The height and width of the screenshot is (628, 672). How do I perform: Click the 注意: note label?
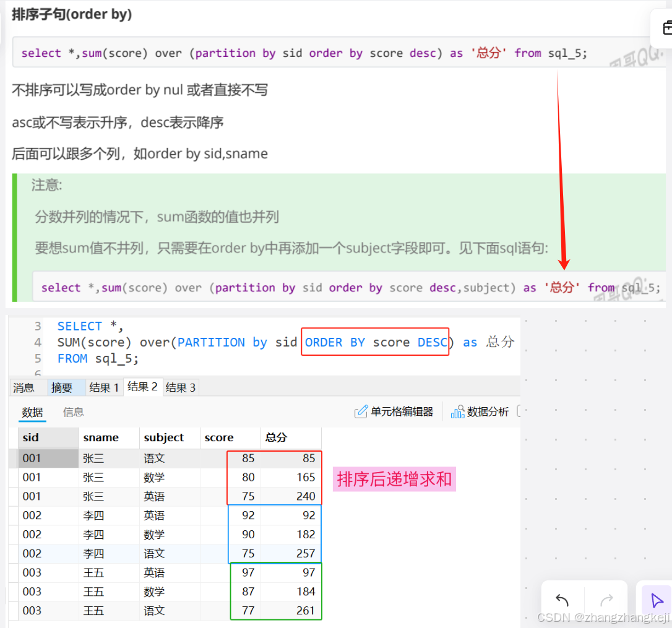46,185
